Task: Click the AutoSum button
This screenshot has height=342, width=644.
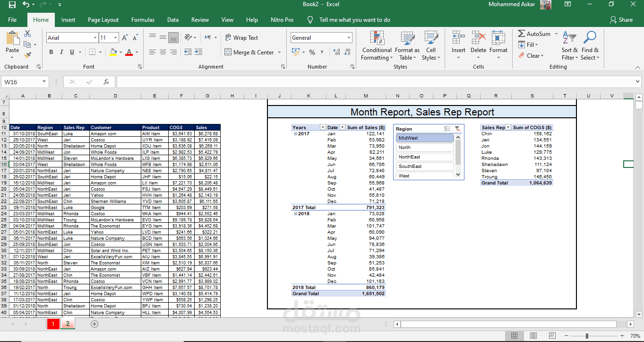Action: tap(534, 34)
